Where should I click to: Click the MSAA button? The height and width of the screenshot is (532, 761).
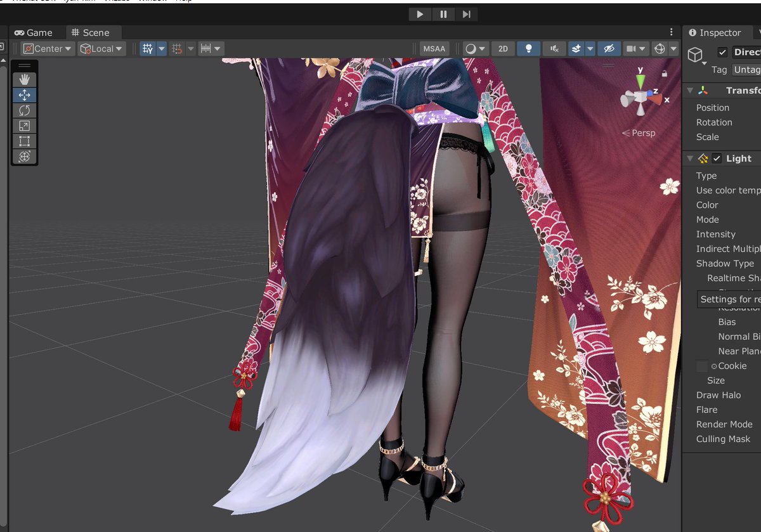(x=434, y=49)
